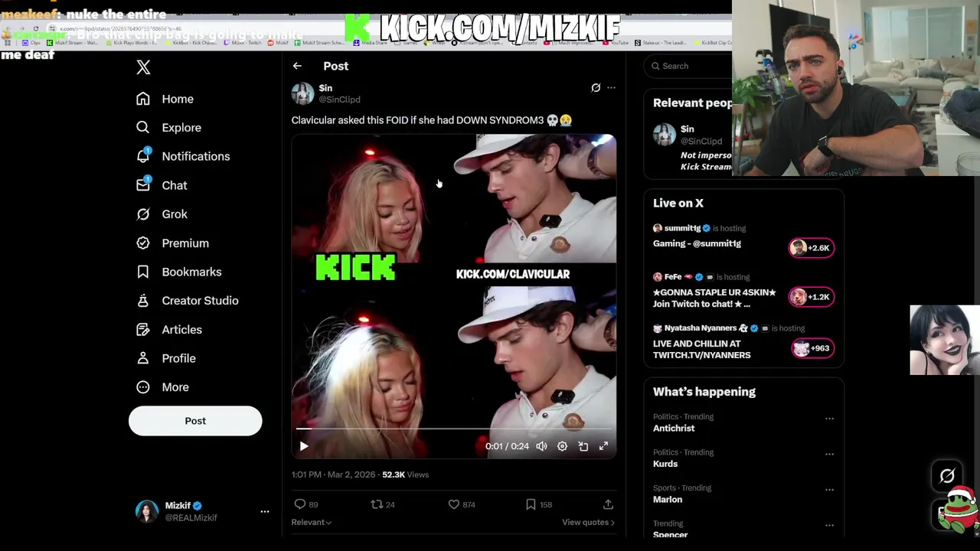Screen dimensions: 980x551
Task: Open $in author avatar on the post
Action: [x=302, y=93]
